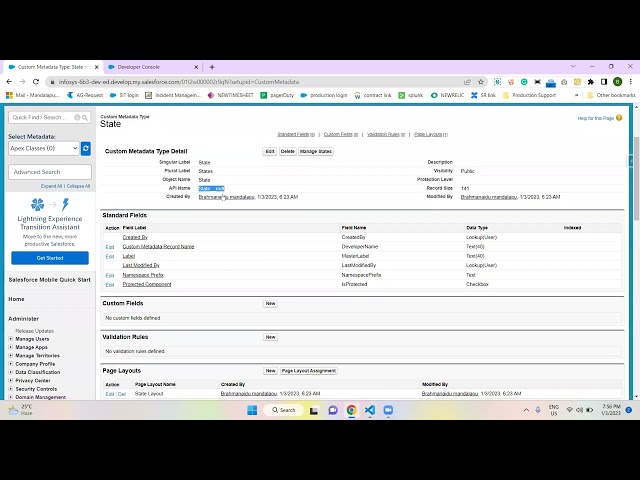Open the splunk bookmark
This screenshot has width=640, height=480.
(x=411, y=95)
